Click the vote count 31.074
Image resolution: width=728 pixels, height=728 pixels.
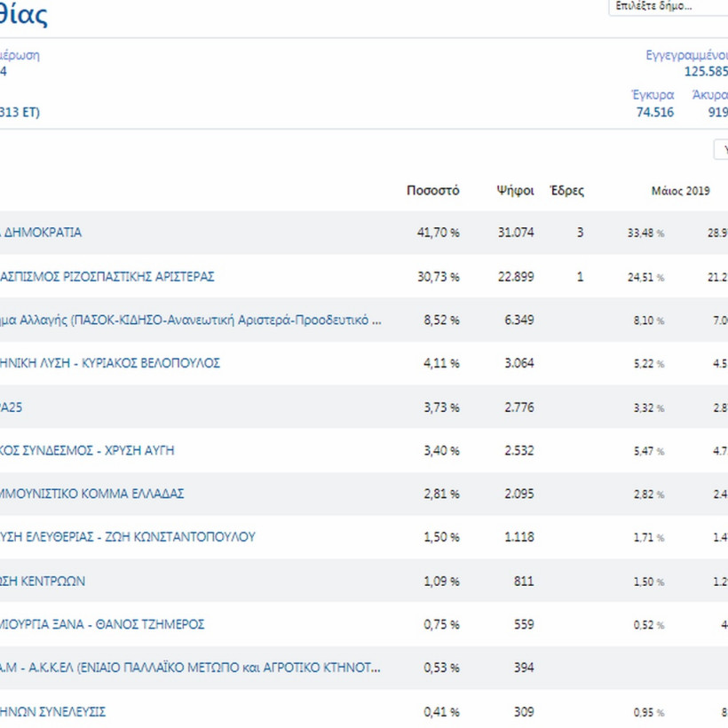(516, 232)
